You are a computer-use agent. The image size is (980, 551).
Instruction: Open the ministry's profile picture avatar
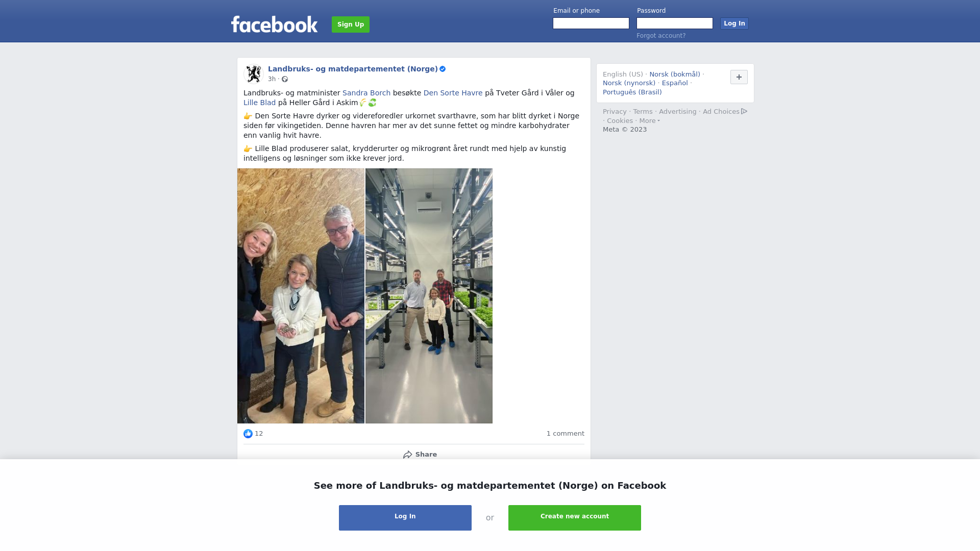[254, 73]
